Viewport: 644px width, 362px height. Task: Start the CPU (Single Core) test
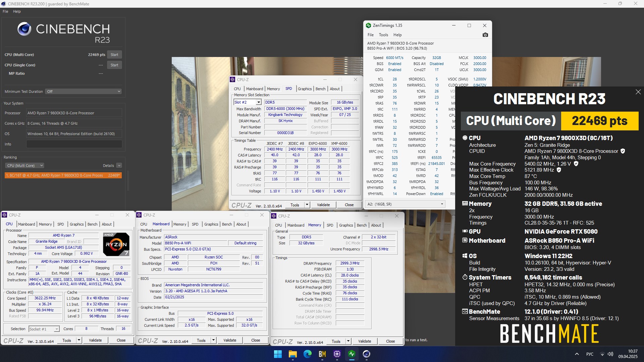pyautogui.click(x=114, y=65)
